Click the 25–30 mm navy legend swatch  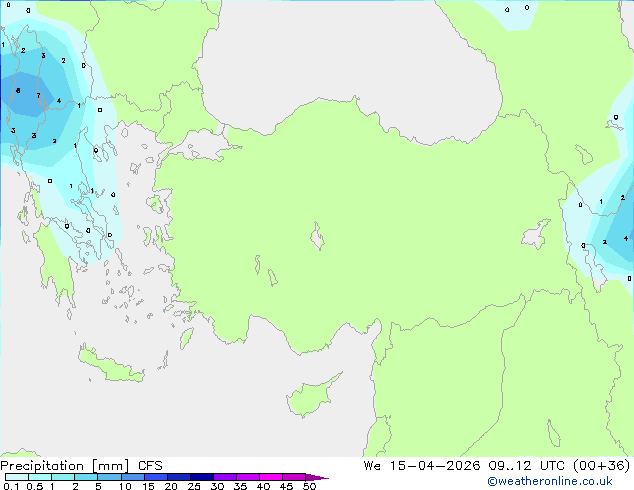tap(202, 477)
